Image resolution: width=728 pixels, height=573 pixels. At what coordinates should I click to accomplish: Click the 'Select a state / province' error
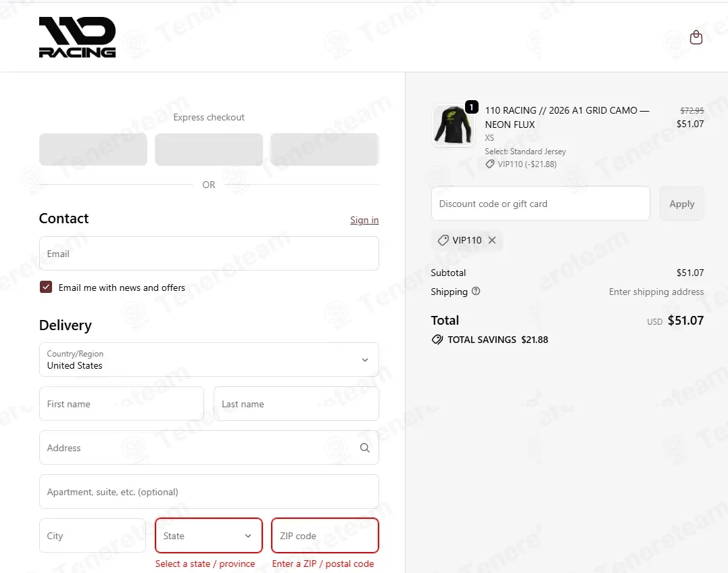click(205, 564)
